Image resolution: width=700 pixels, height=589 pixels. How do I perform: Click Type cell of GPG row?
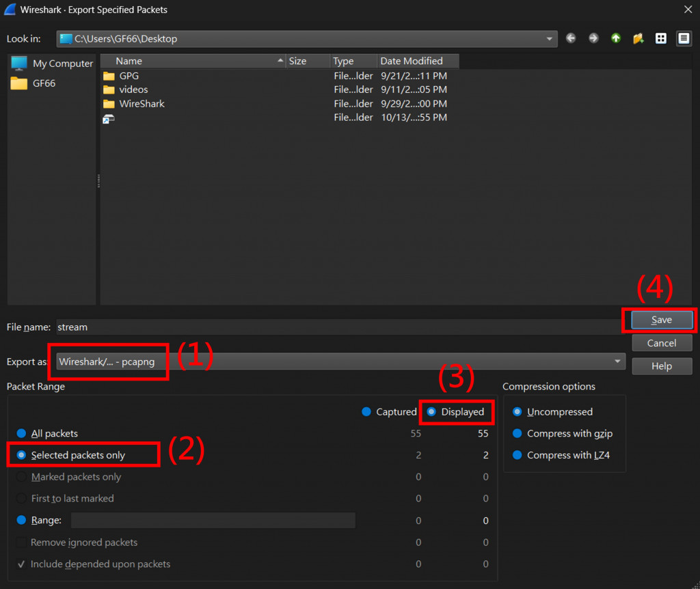click(353, 76)
